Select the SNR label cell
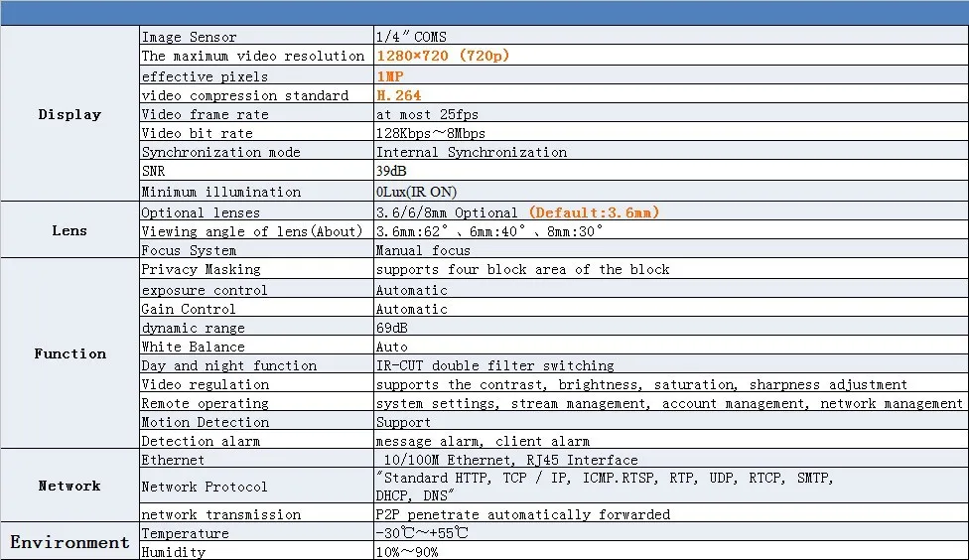969x560 pixels. 256,171
